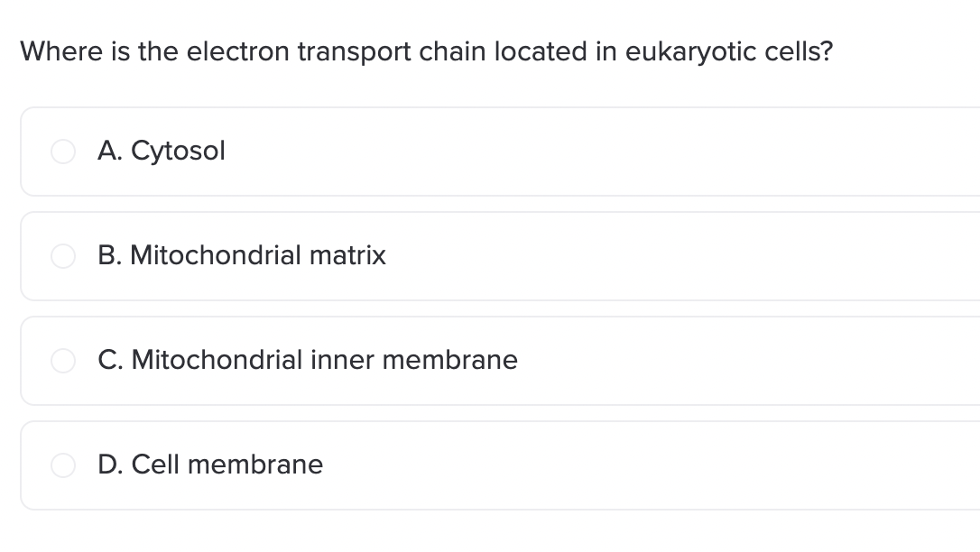
Task: Choose the Mitochondrial matrix radio button
Action: point(63,256)
